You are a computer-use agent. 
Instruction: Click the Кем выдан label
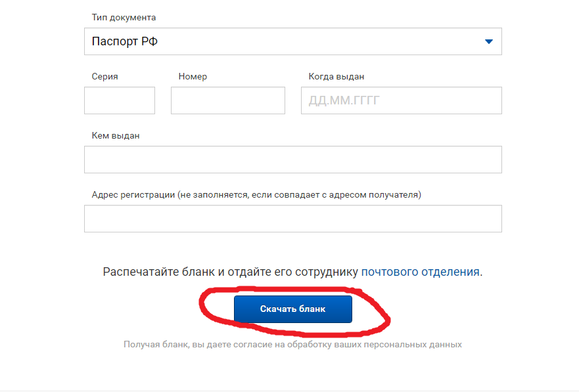[116, 136]
